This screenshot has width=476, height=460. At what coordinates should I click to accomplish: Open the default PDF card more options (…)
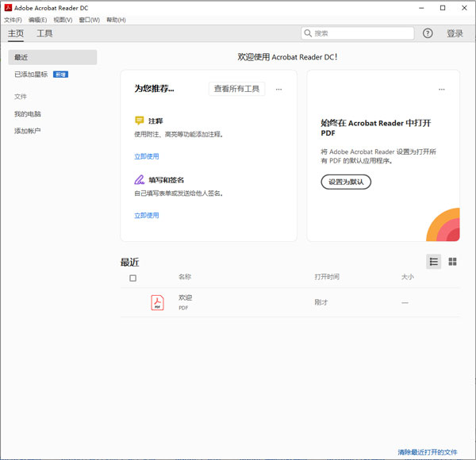click(x=442, y=89)
